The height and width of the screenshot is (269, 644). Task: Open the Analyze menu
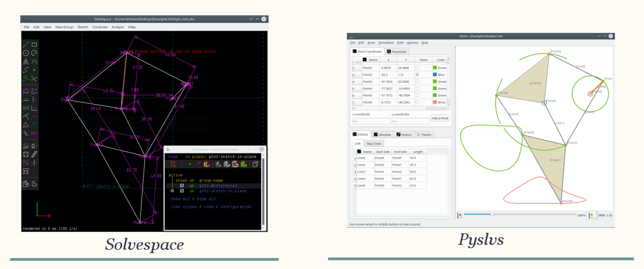[118, 27]
